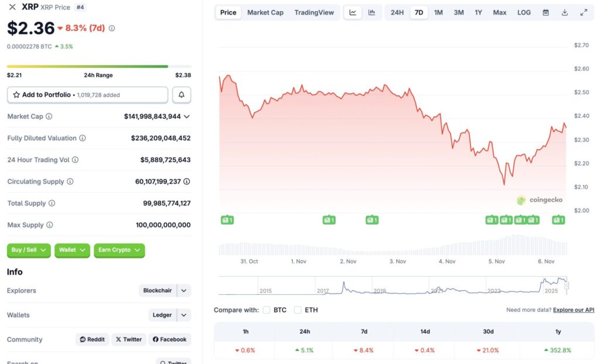
Task: Open the XRP Facebook community
Action: pos(169,339)
